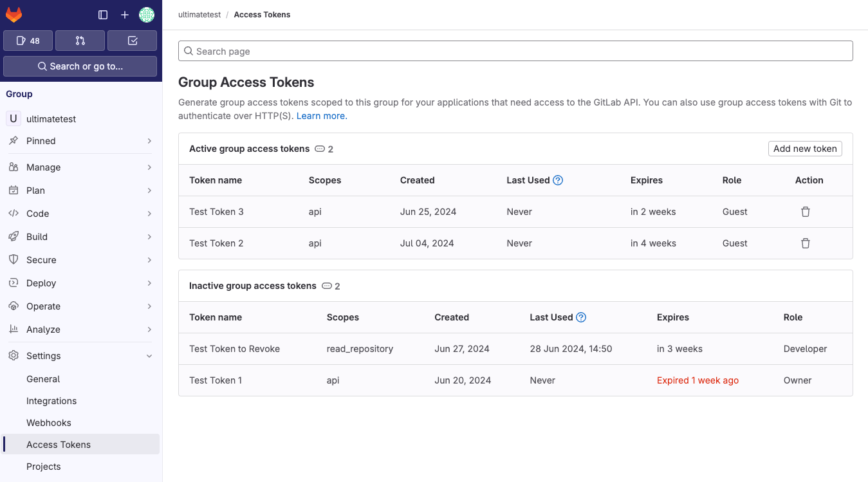This screenshot has width=868, height=482.
Task: Click the create new item plus icon
Action: [125, 14]
